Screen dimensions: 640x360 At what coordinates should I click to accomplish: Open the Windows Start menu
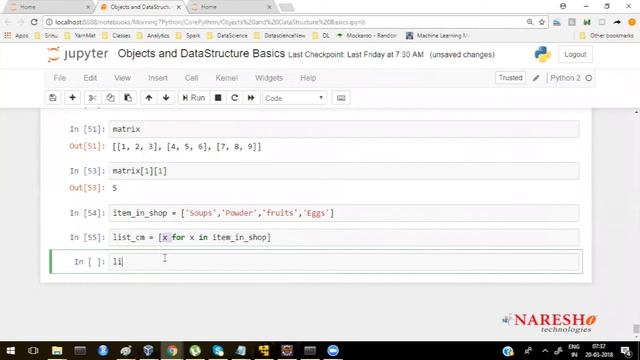point(11,351)
